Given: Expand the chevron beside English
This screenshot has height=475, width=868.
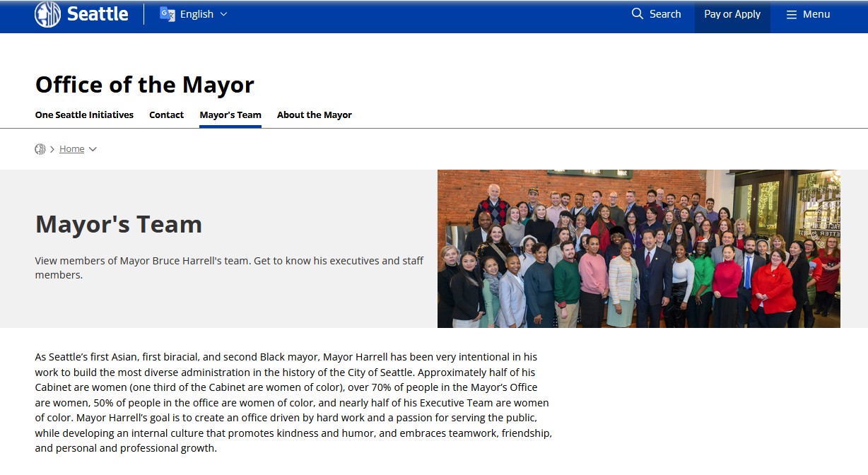Looking at the screenshot, I should (224, 14).
